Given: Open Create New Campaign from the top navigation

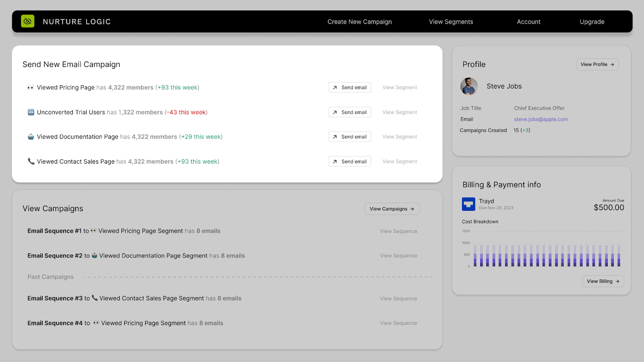Looking at the screenshot, I should tap(359, 22).
